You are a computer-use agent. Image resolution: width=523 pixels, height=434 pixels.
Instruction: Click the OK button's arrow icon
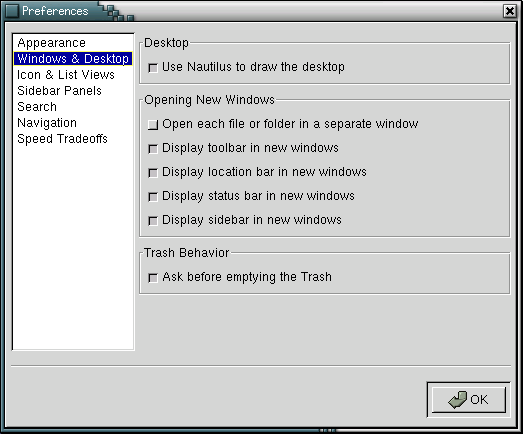pos(458,400)
